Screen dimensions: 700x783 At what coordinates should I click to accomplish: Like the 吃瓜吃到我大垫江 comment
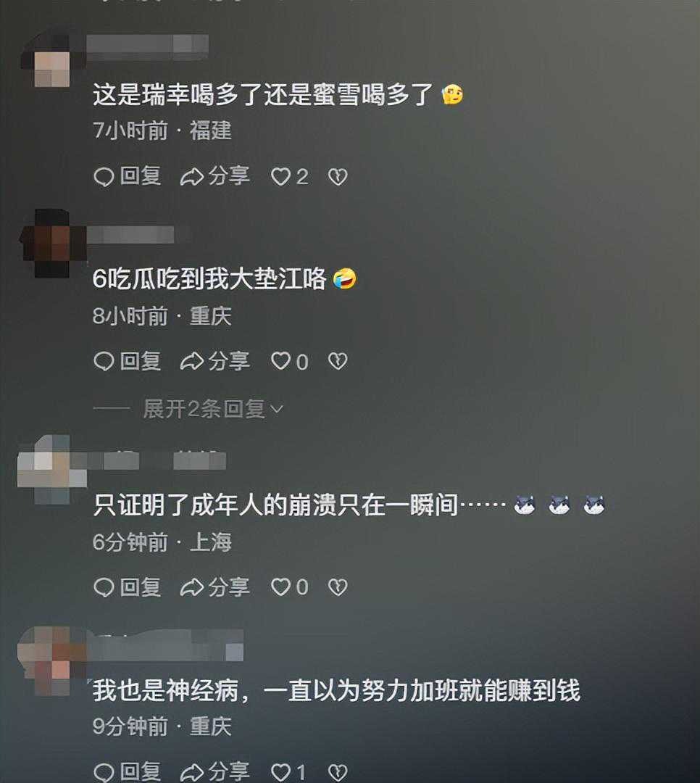point(289,362)
